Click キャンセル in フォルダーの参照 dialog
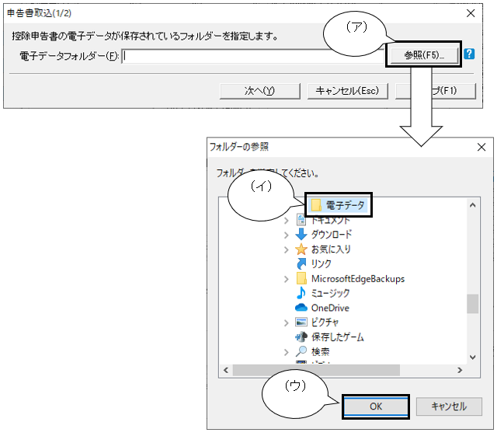The image size is (504, 436). (x=449, y=406)
